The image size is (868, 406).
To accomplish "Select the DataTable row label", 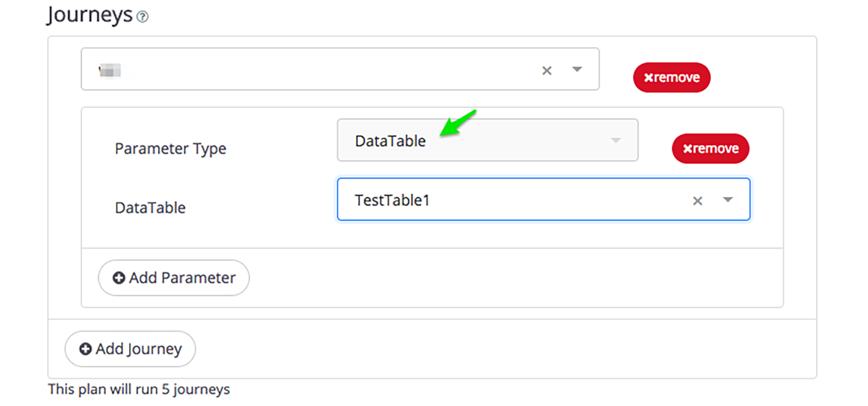I will point(150,208).
